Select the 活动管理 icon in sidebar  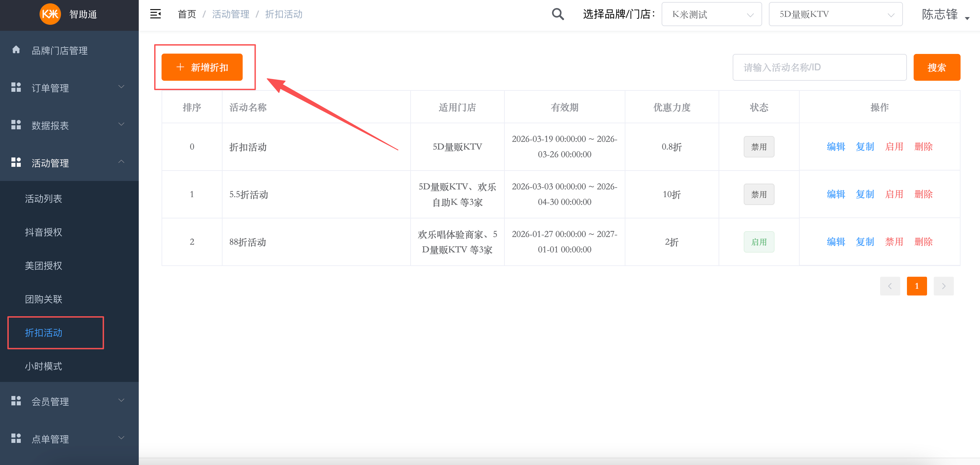coord(16,162)
